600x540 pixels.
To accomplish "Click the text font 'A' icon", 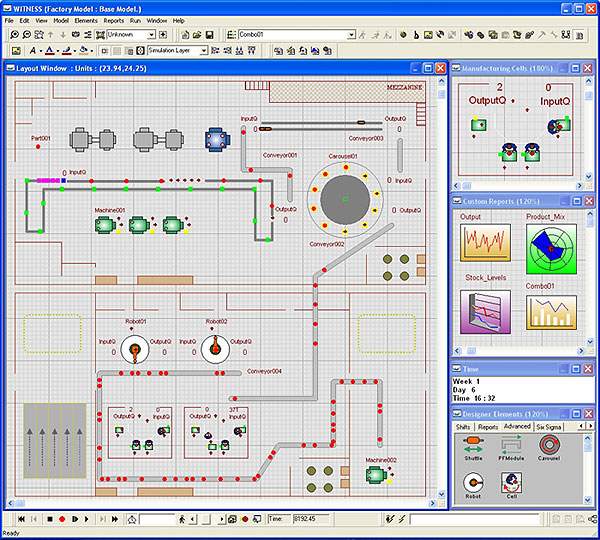I will point(33,51).
